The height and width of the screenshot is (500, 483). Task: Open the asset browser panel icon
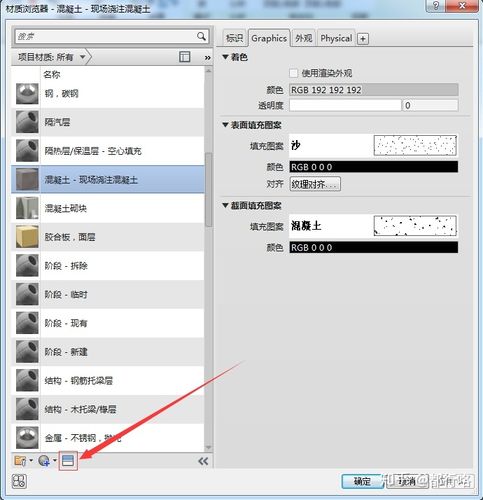(x=68, y=461)
